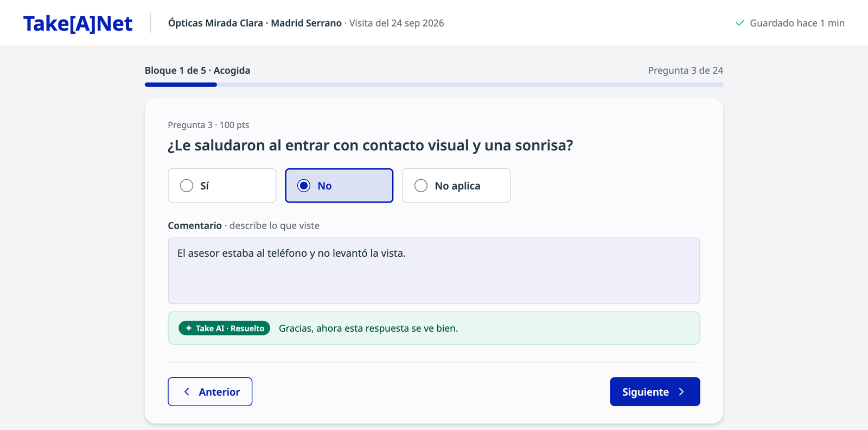Click the 'Visita del 24 sep 2026' text
Screen dimensions: 868x430
pyautogui.click(x=397, y=23)
